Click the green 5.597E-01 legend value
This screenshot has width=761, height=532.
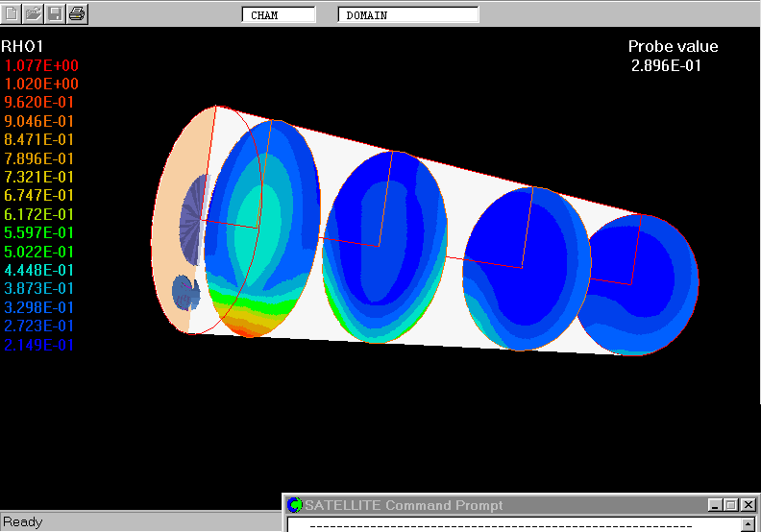tap(39, 233)
